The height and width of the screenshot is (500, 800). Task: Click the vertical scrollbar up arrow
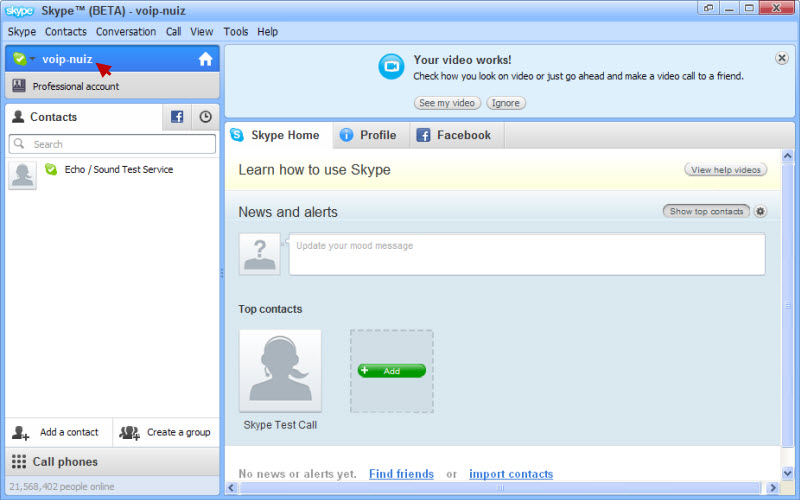click(787, 156)
